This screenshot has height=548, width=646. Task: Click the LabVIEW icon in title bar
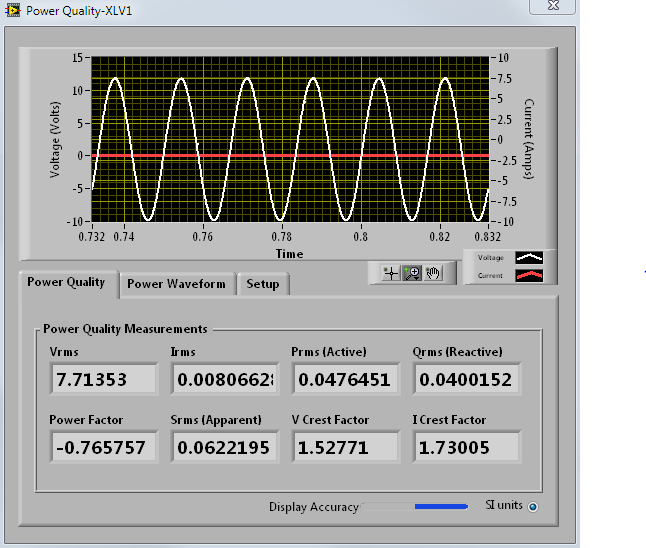[x=11, y=10]
